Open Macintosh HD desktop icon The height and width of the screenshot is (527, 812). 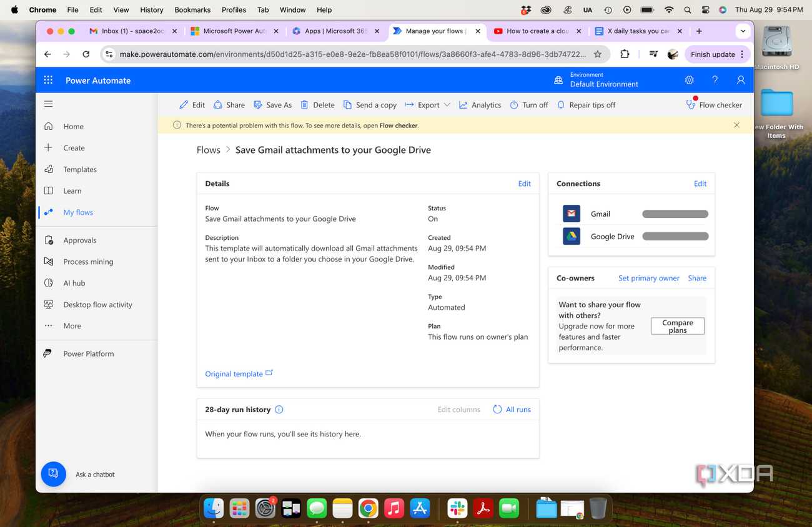(776, 49)
